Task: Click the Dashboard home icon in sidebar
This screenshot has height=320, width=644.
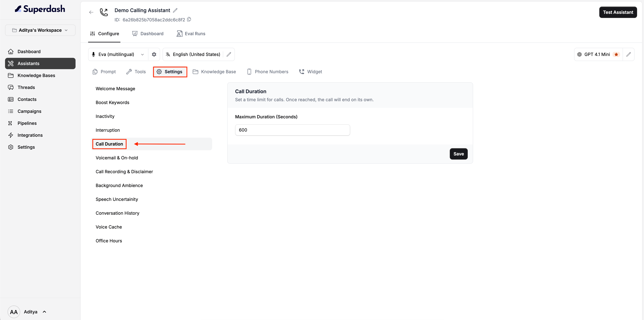Action: (x=11, y=51)
